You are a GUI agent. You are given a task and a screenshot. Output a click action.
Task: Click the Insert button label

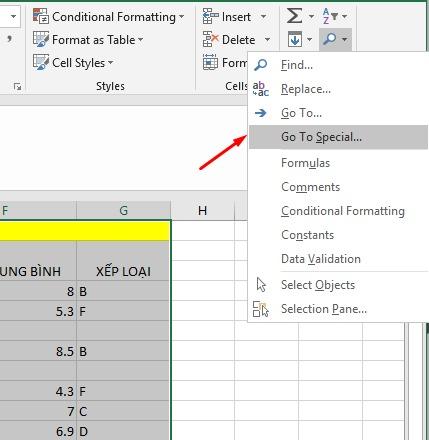point(236,17)
